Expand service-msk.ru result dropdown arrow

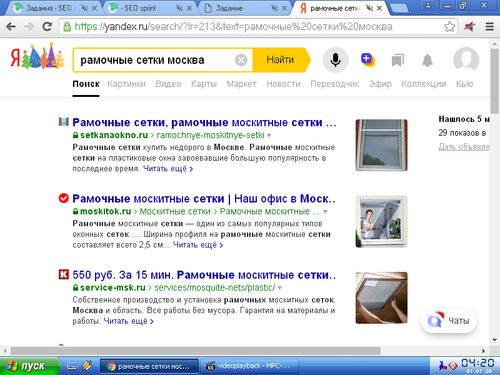tap(280, 287)
